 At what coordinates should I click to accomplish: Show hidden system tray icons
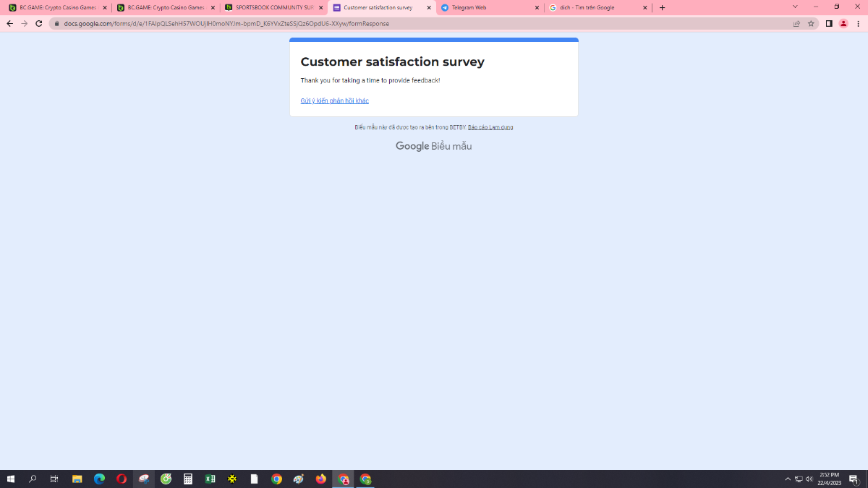click(788, 479)
